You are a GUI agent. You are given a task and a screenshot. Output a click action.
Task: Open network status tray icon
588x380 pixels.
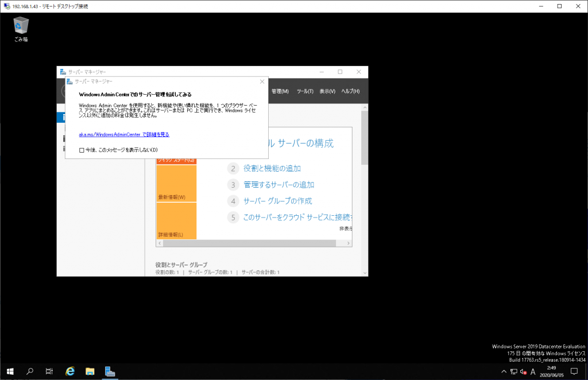point(514,372)
